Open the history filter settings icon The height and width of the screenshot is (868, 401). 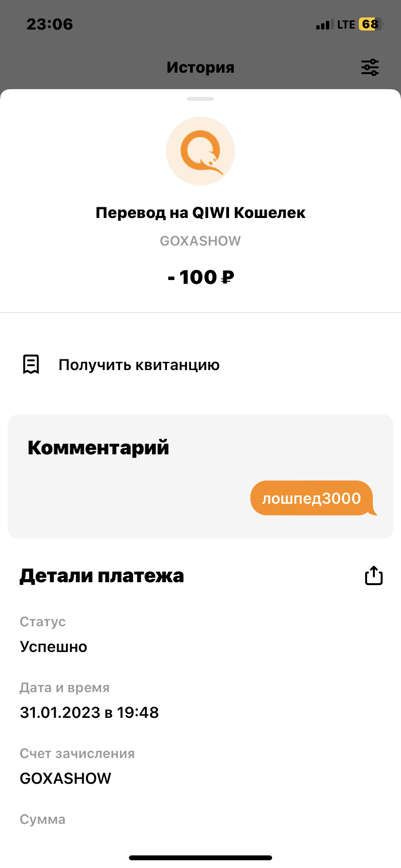pos(370,67)
